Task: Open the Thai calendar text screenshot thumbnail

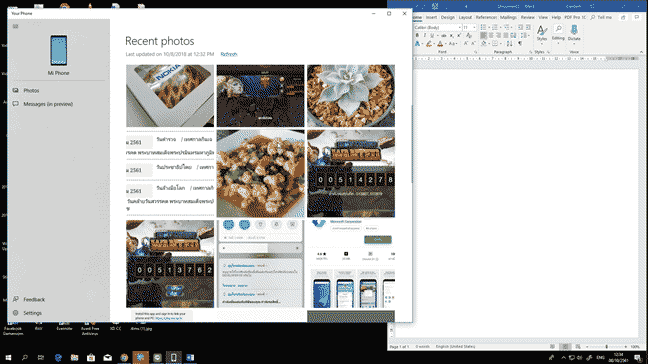Action: point(170,174)
